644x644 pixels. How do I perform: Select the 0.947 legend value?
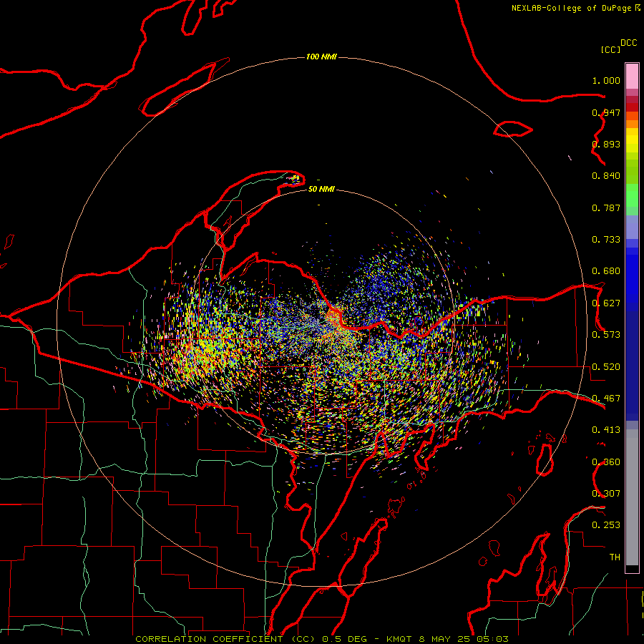[606, 112]
